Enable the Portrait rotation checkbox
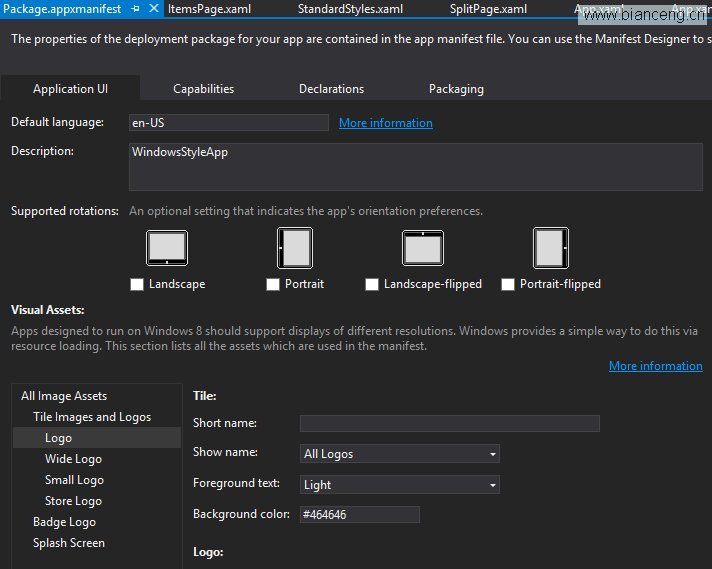Viewport: 712px width, 569px height. pos(272,284)
